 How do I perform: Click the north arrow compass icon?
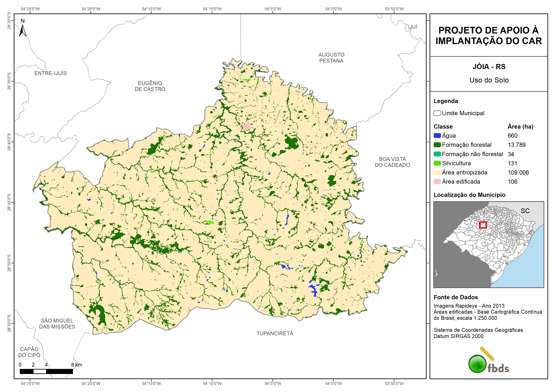coord(22,30)
